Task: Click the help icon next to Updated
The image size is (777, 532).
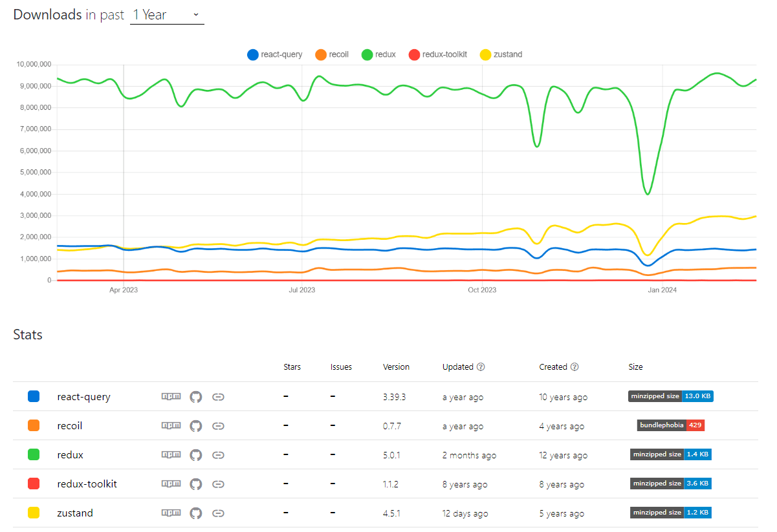Action: [481, 367]
